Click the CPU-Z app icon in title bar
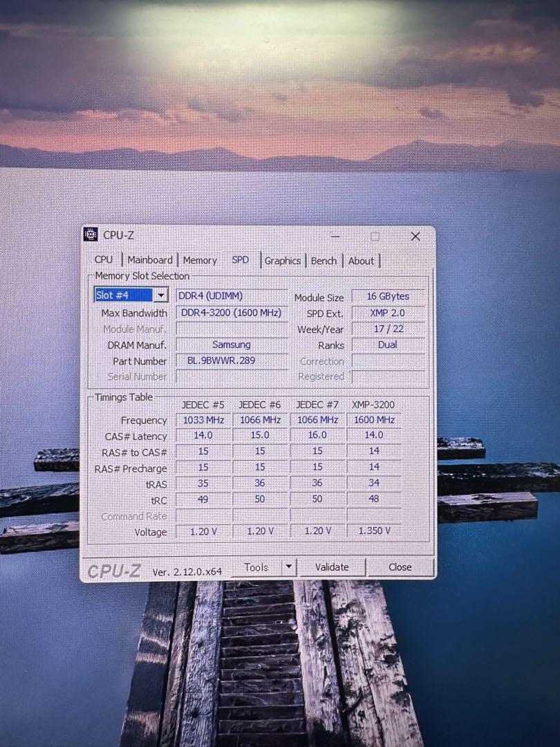 (91, 234)
